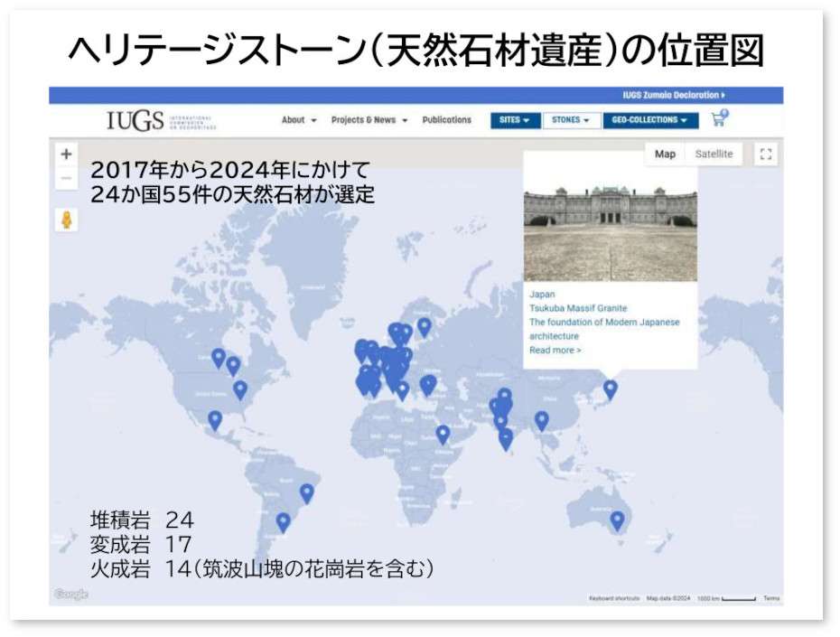Click the southernmost pin in South America
Image resolution: width=840 pixels, height=637 pixels.
284,521
